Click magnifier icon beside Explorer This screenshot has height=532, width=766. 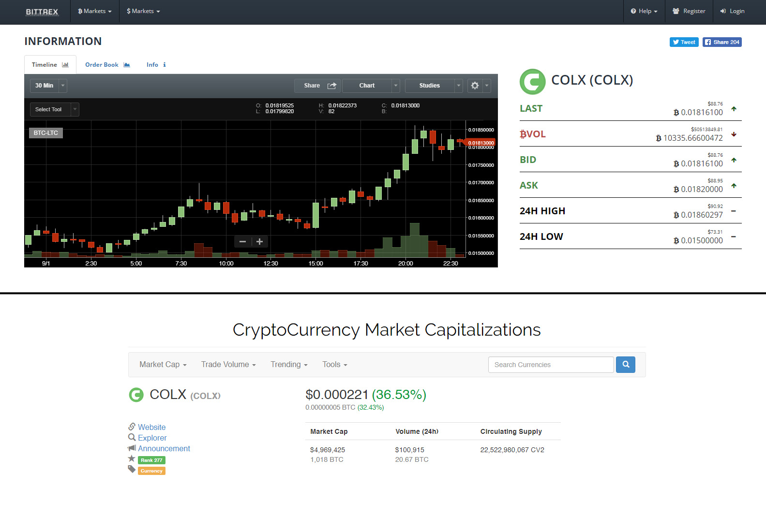pyautogui.click(x=132, y=437)
